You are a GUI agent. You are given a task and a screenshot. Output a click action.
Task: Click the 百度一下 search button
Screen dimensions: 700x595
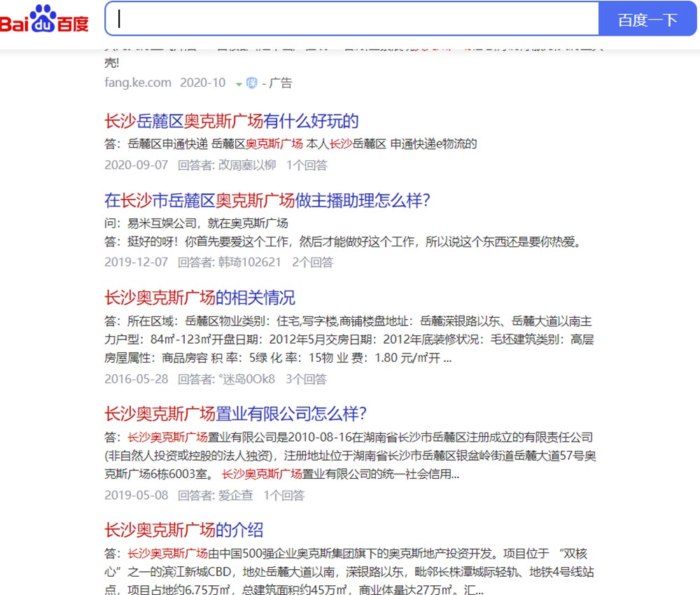(647, 20)
